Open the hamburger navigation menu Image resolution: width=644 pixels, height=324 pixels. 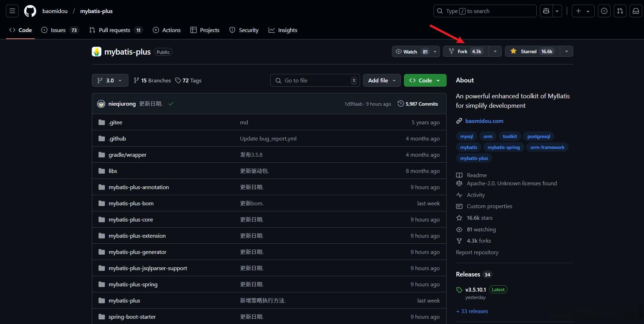(x=12, y=11)
